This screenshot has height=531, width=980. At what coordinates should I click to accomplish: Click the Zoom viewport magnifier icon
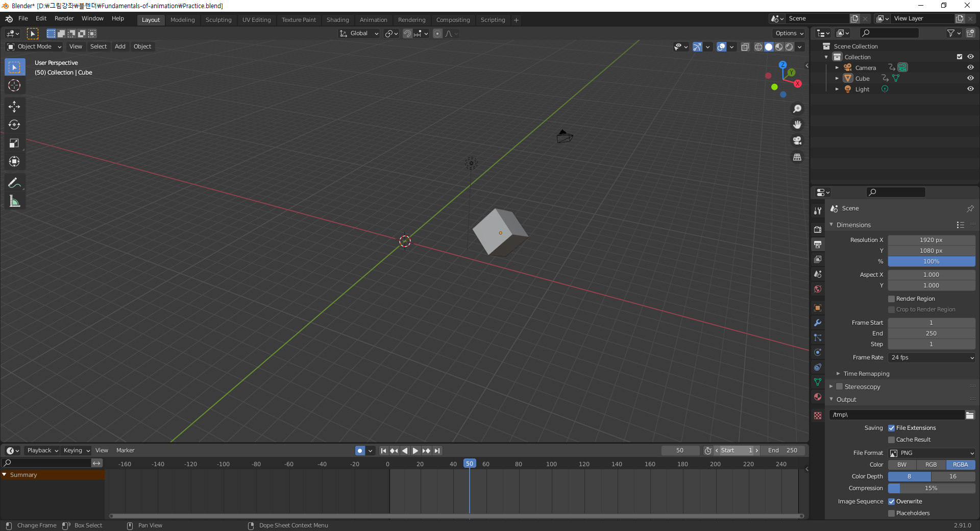(x=797, y=109)
